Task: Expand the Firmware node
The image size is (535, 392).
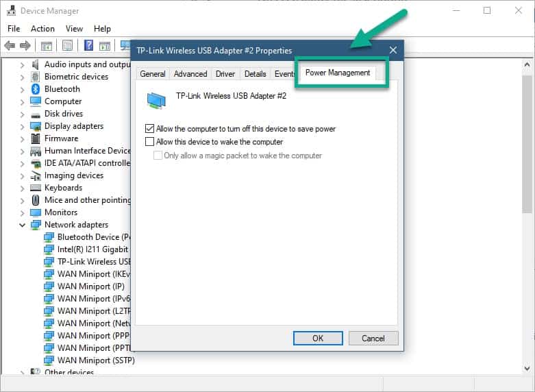Action: coord(22,139)
